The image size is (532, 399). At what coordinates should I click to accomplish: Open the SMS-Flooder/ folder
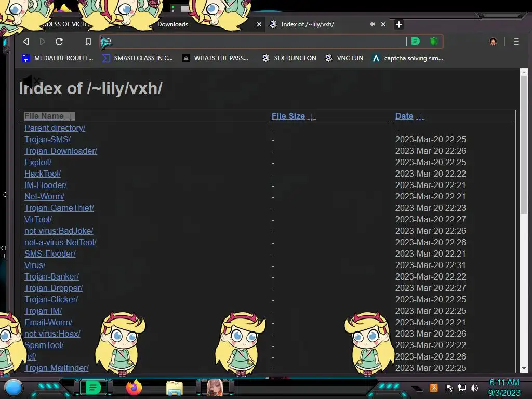[x=50, y=254]
